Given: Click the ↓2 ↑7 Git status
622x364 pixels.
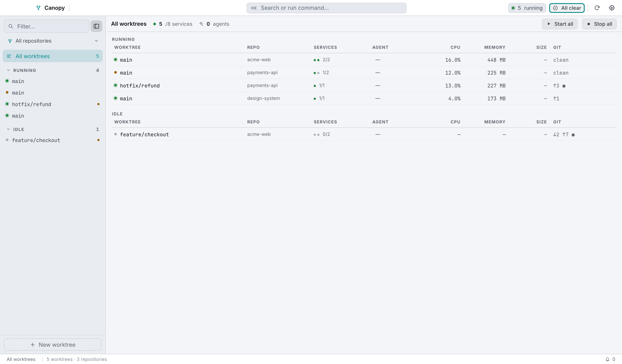Looking at the screenshot, I should click(x=560, y=135).
